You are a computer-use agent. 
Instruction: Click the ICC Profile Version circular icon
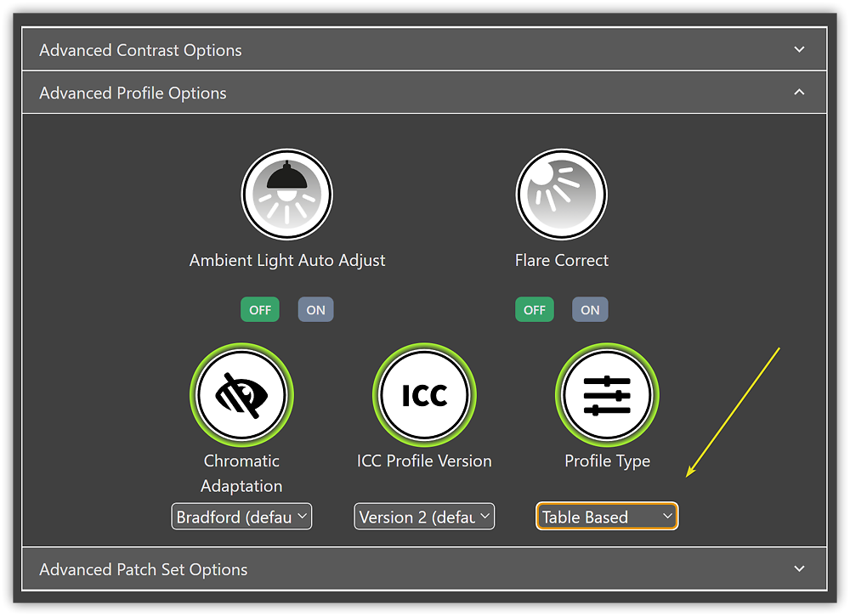coord(424,394)
